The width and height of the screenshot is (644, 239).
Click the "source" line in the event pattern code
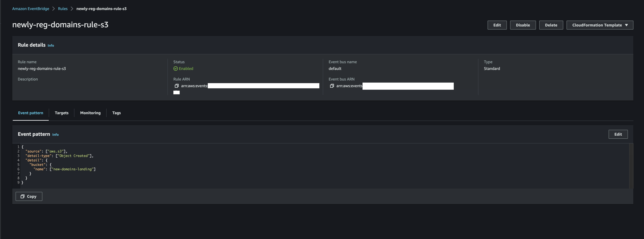tap(46, 152)
